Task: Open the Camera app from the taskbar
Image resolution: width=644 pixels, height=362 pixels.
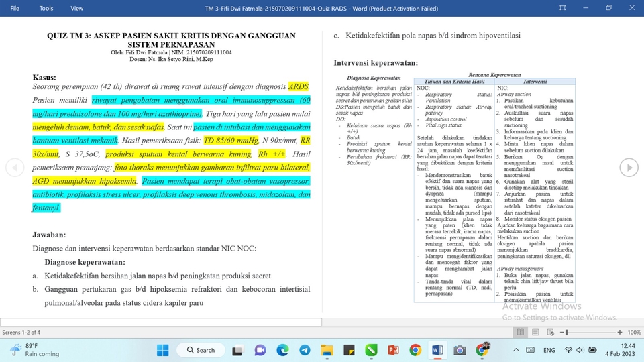Action: click(460, 350)
